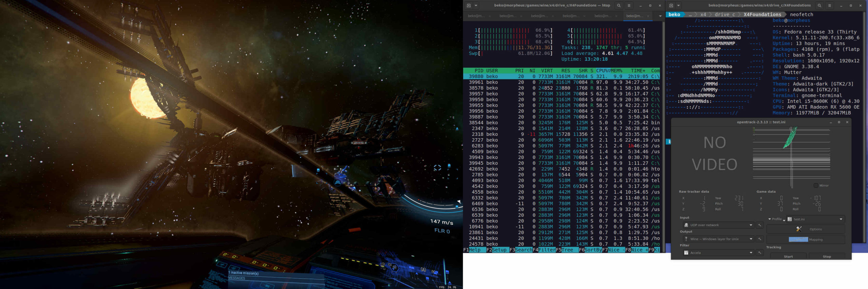The height and width of the screenshot is (289, 868).
Task: Expand the new-tab dropdown in the neofetch terminal window
Action: pos(678,5)
